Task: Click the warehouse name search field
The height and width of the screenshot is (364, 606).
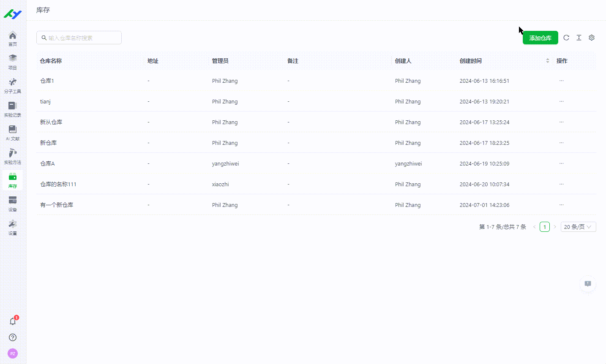Action: [x=79, y=38]
